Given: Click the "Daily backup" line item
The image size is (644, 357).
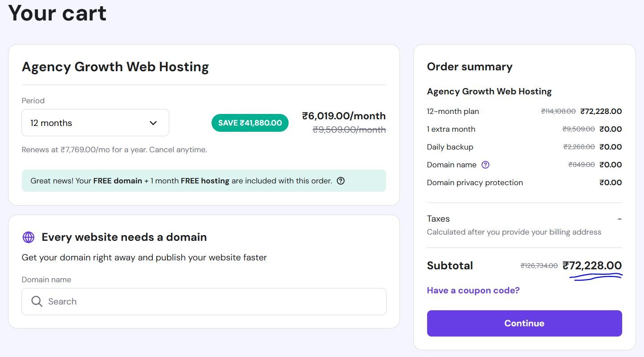Looking at the screenshot, I should (450, 147).
